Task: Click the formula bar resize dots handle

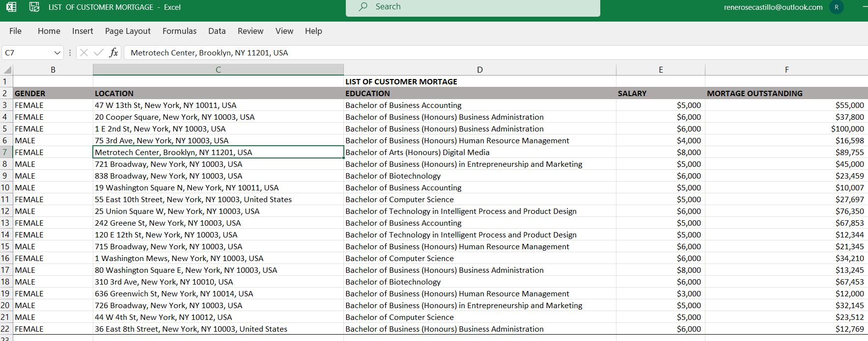Action: pyautogui.click(x=70, y=52)
